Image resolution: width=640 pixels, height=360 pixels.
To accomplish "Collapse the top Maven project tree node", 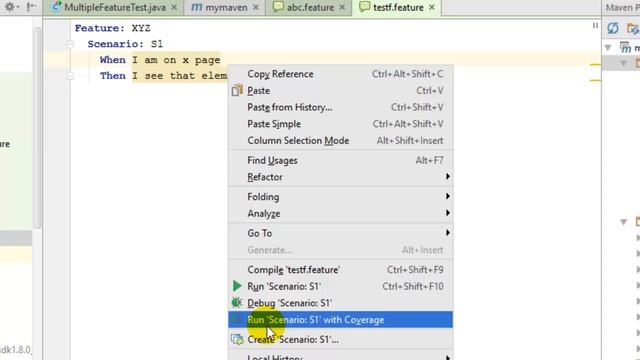I will (608, 47).
